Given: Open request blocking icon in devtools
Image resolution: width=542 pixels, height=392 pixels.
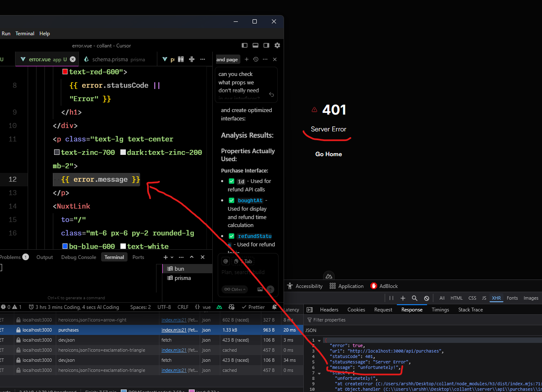Looking at the screenshot, I should pyautogui.click(x=427, y=298).
